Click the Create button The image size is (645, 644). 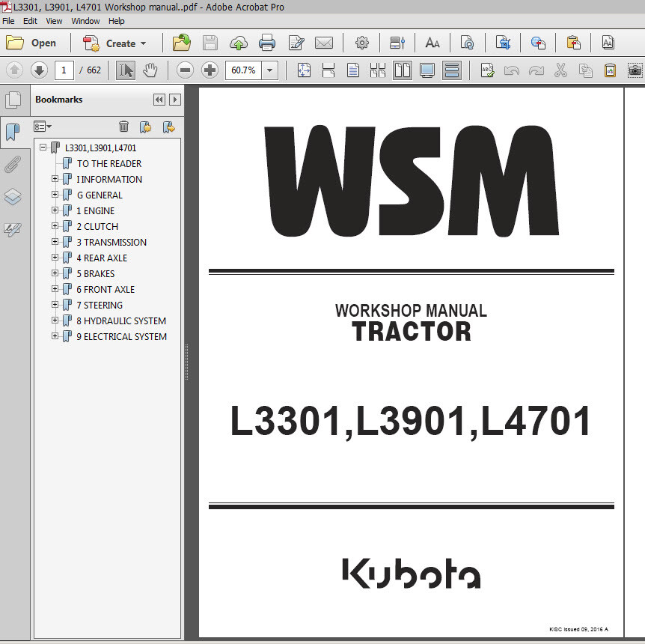pos(115,43)
